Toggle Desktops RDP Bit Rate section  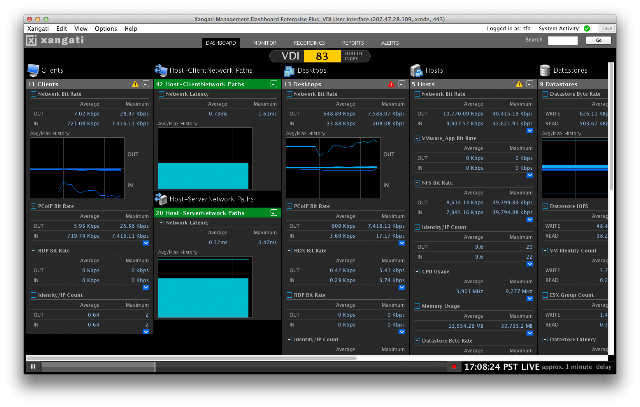(x=289, y=295)
